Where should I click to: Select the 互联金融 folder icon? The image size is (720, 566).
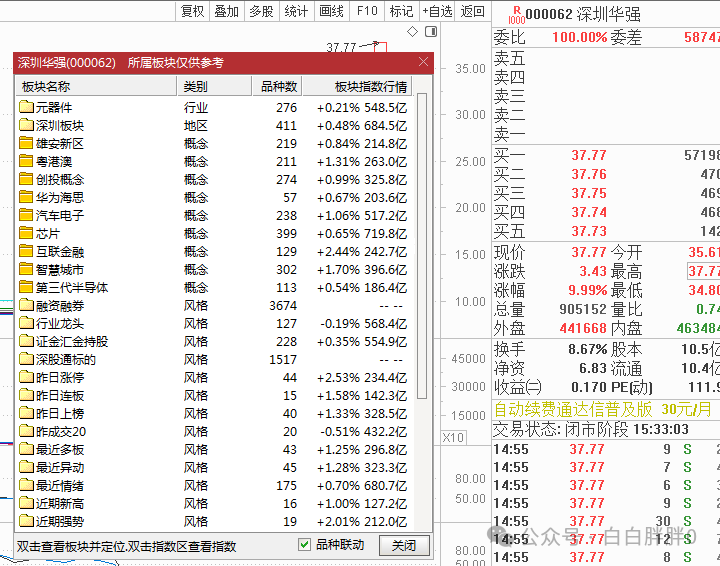tap(27, 251)
